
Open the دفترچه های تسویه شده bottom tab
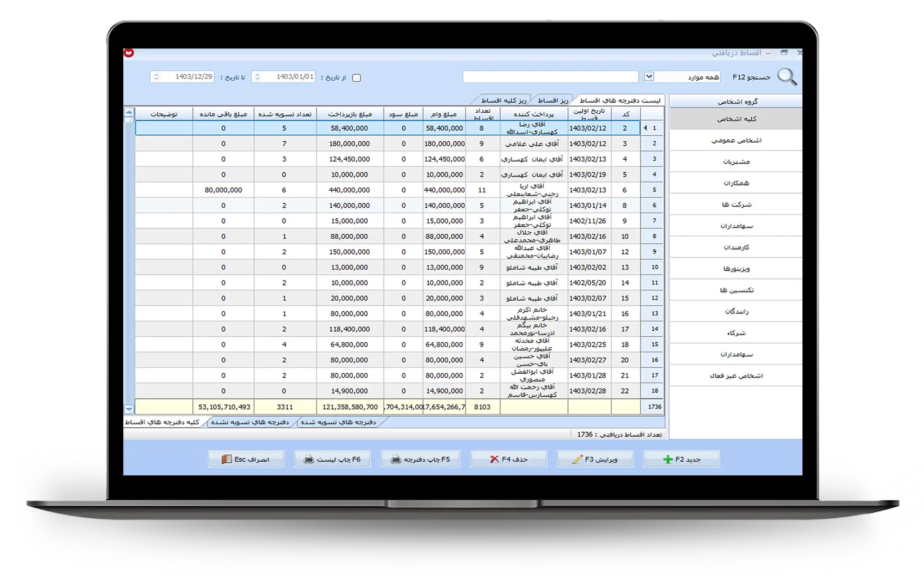point(338,422)
